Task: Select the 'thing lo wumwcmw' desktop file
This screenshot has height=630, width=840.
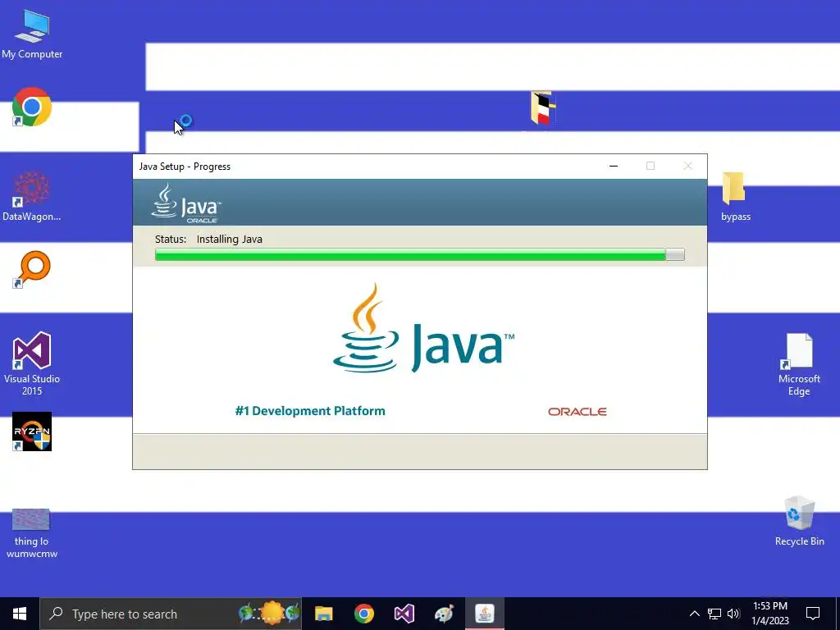Action: (x=32, y=533)
